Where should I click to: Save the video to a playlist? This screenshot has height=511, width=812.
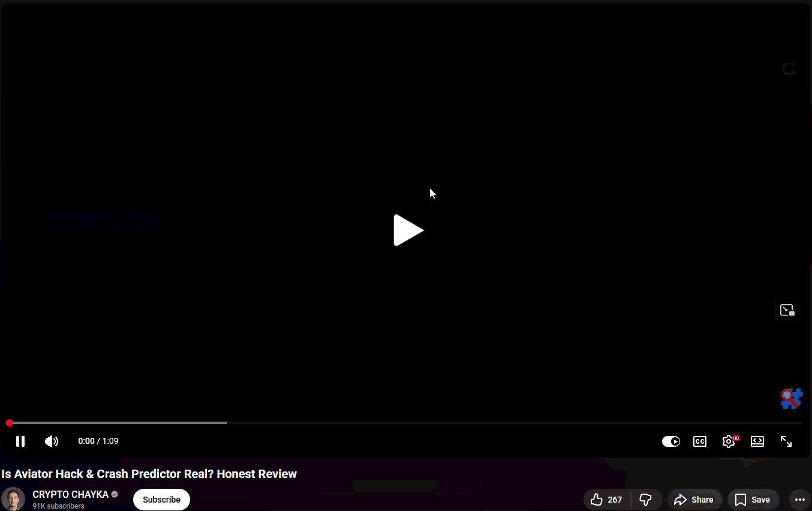pyautogui.click(x=753, y=500)
